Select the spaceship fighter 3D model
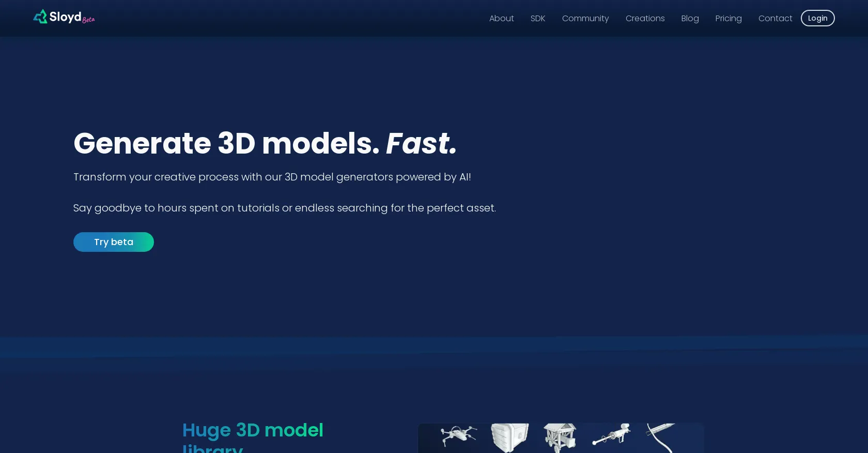Viewport: 868px width, 453px height. pos(458,435)
